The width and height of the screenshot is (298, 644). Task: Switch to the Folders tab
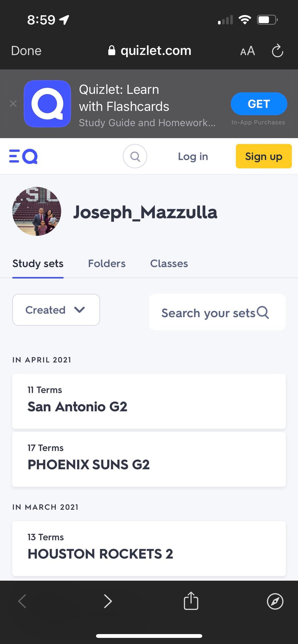(107, 263)
